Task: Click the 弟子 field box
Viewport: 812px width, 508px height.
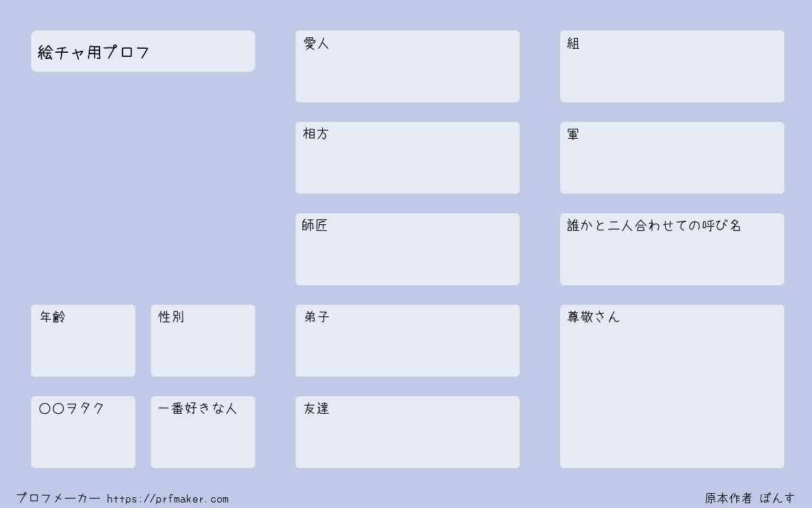Action: point(407,341)
